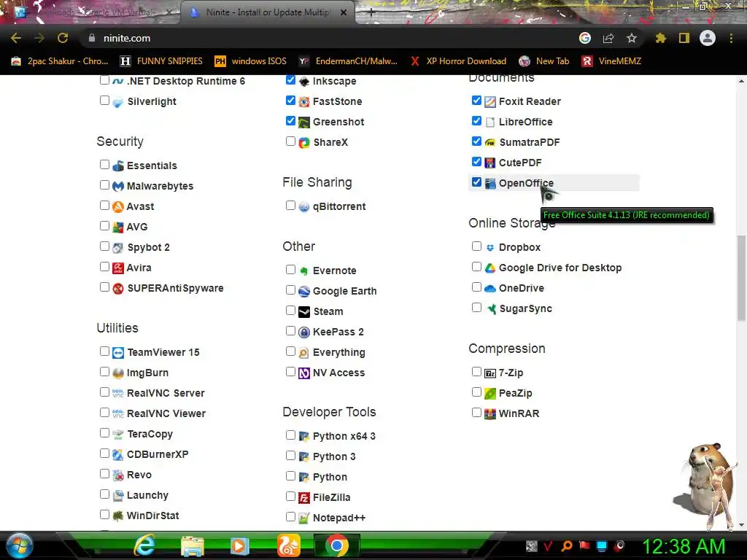Image resolution: width=747 pixels, height=560 pixels.
Task: Open the windows ISOS bookmark
Action: tap(251, 61)
